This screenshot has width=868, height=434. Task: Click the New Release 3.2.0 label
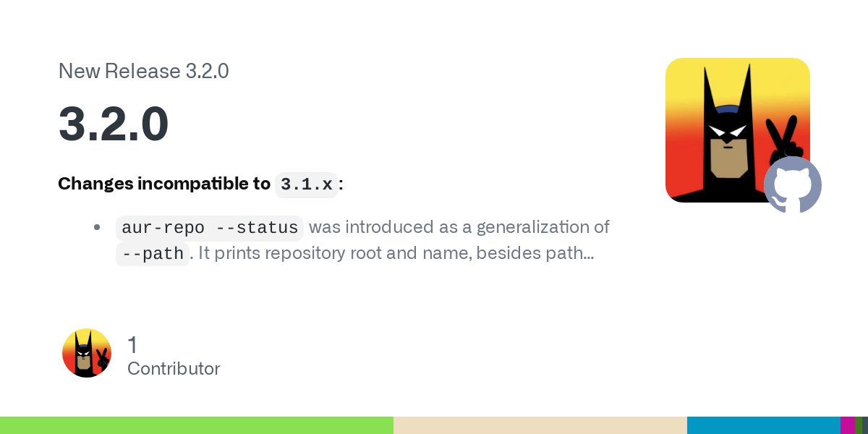[x=143, y=71]
